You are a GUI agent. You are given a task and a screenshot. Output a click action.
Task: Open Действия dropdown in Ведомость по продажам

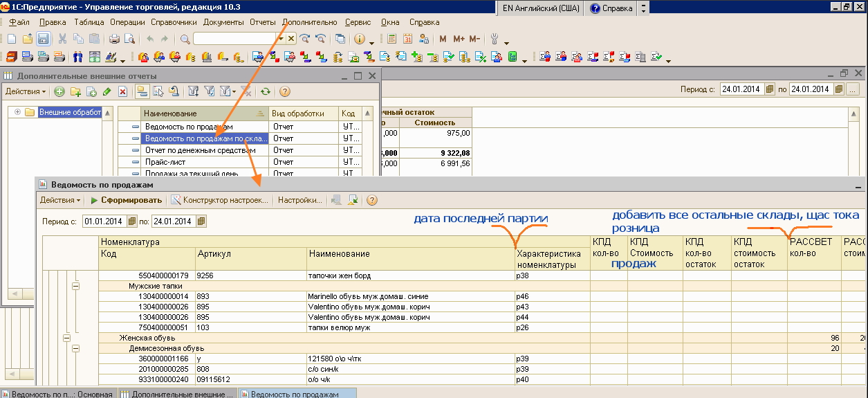pos(59,200)
